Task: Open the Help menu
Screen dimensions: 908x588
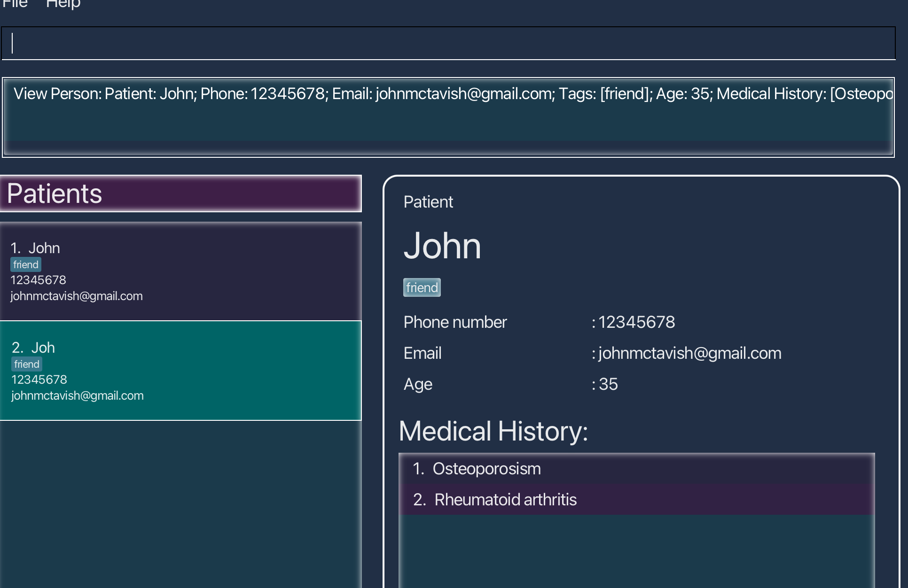Action: [63, 4]
